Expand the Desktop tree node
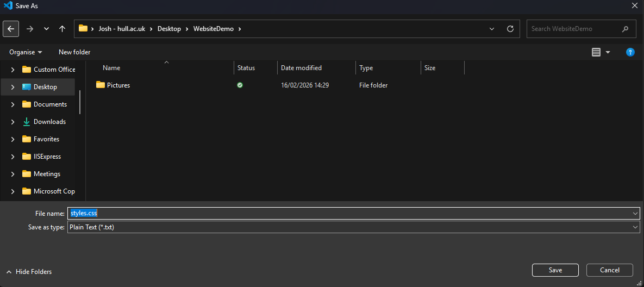The image size is (644, 287). [12, 87]
